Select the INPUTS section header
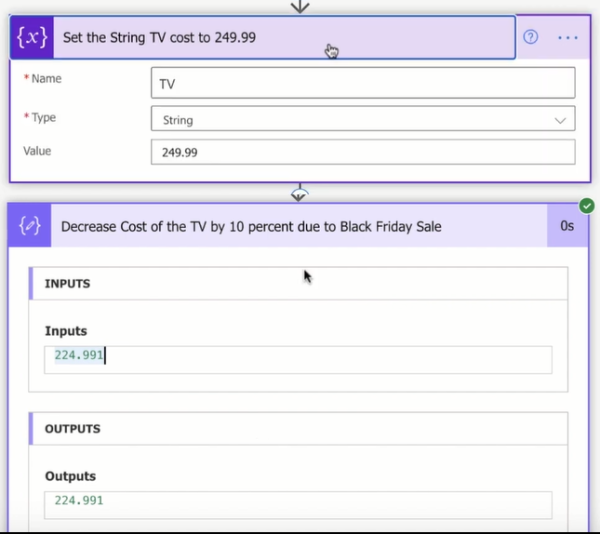The height and width of the screenshot is (534, 600). pos(67,284)
